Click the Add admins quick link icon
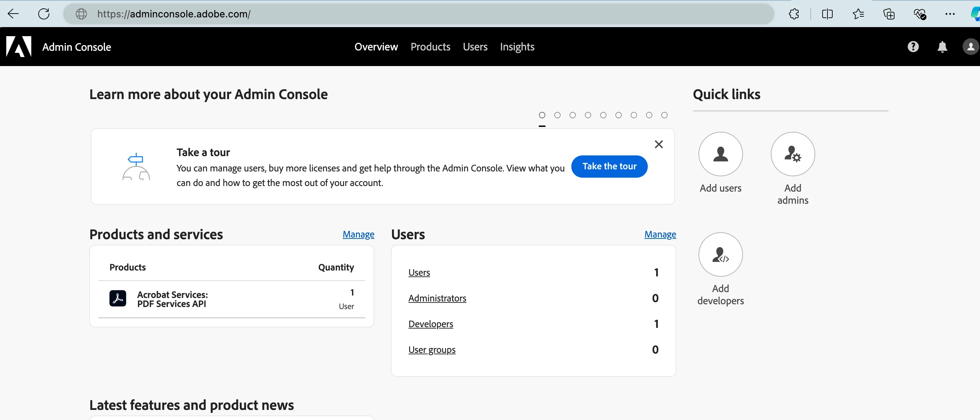The image size is (980, 420). click(792, 154)
